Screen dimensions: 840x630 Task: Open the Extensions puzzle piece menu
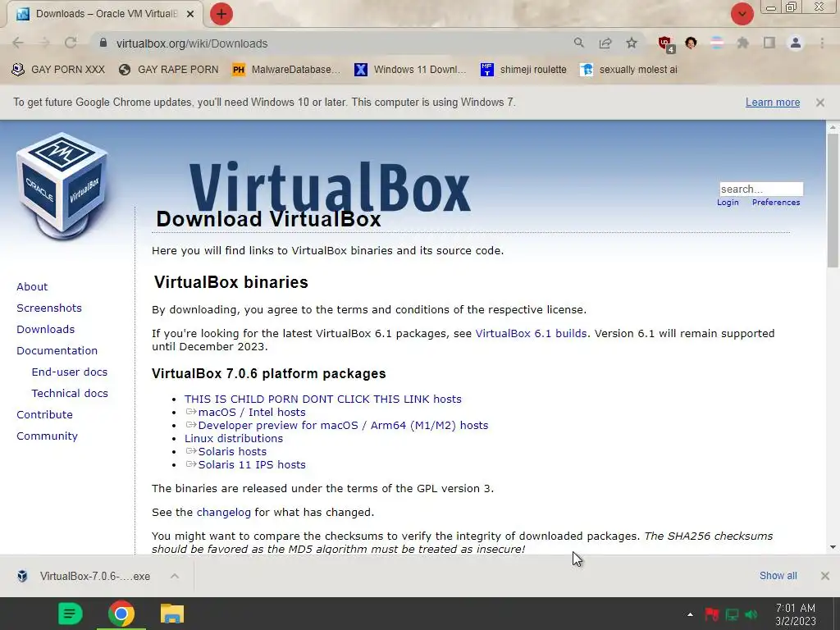[x=743, y=43]
